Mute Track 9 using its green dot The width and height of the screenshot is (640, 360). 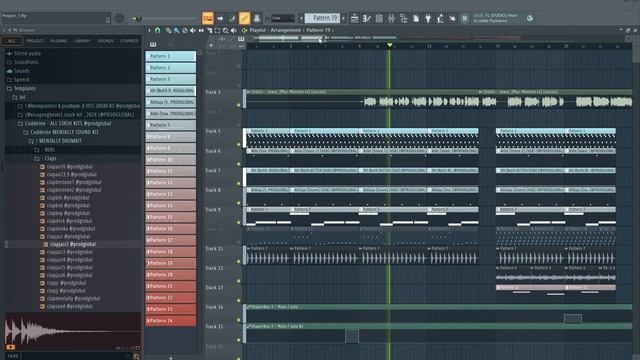239,222
